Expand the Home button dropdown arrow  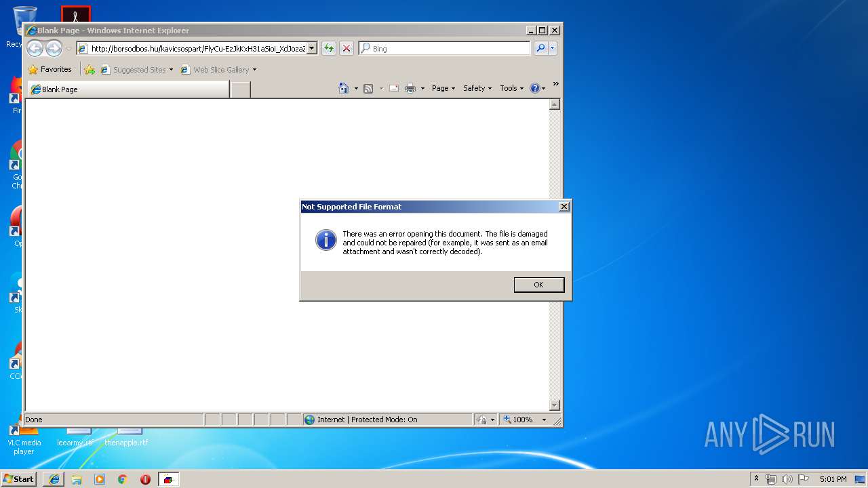(356, 88)
